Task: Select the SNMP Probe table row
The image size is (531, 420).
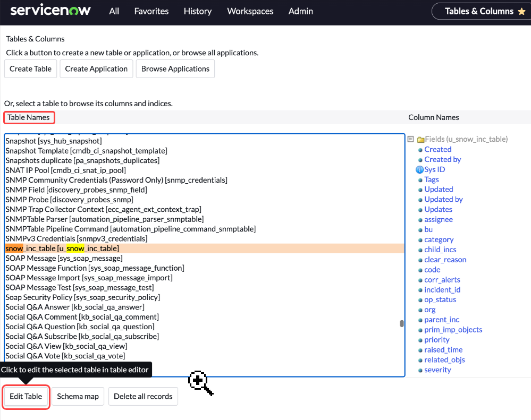Action: [205, 200]
